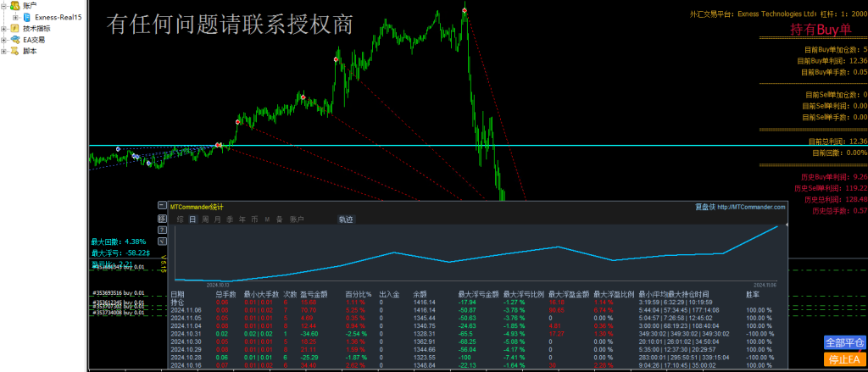Click the 轨迹 track button

click(347, 219)
